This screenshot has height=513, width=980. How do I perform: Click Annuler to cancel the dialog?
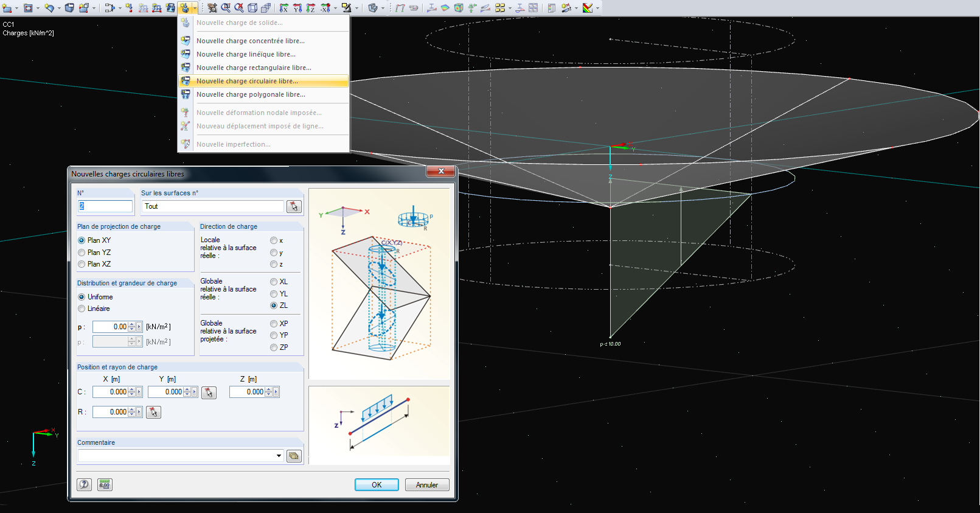(427, 485)
